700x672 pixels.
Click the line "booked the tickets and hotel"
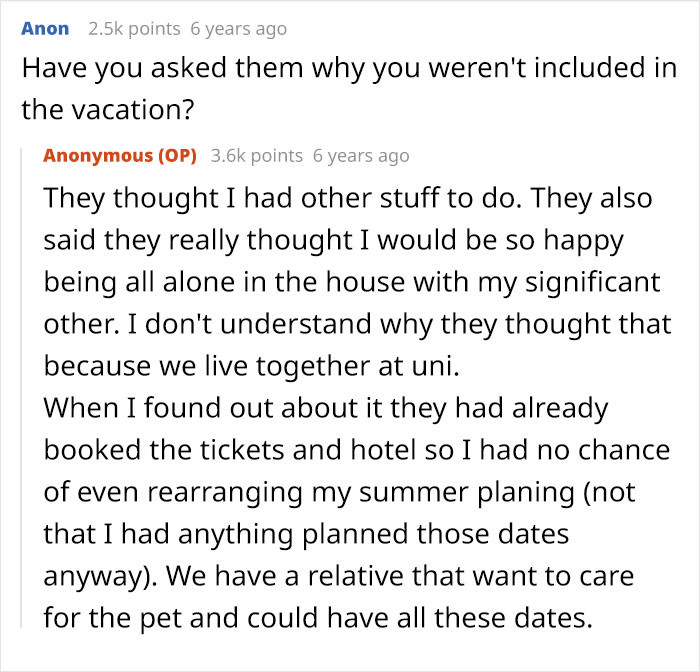(357, 450)
